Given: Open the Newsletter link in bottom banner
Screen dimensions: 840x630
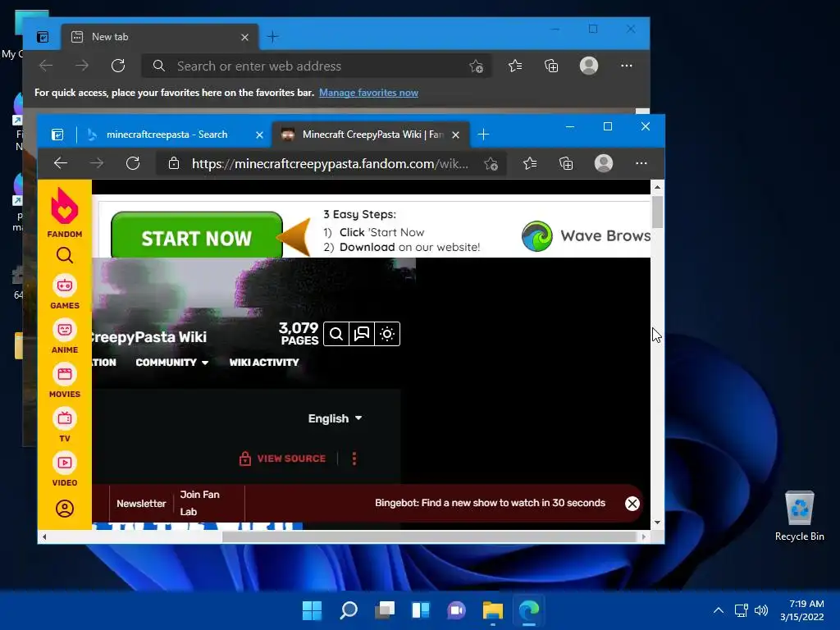Looking at the screenshot, I should (141, 504).
